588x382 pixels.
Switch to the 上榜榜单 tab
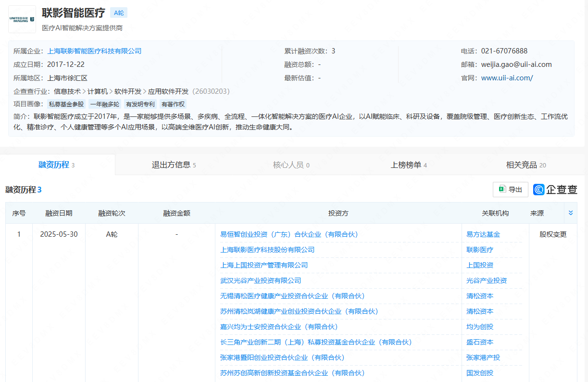[x=409, y=165]
